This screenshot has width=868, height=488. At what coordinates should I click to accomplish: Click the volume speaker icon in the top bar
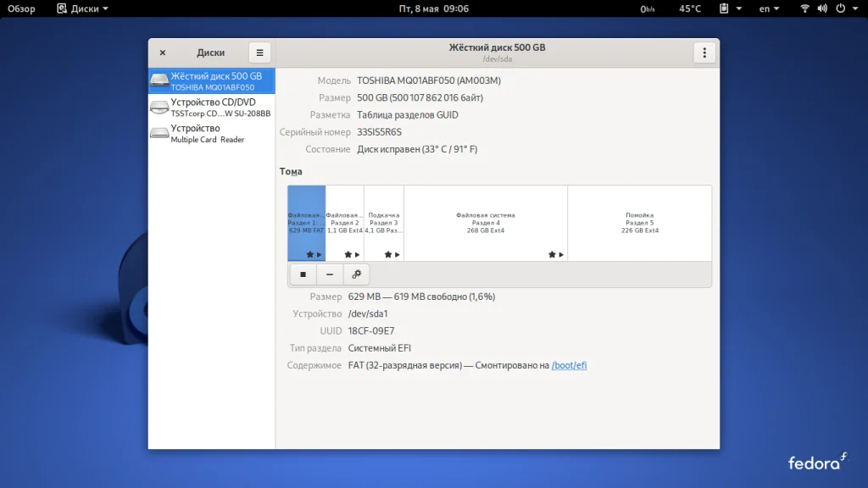coord(822,8)
